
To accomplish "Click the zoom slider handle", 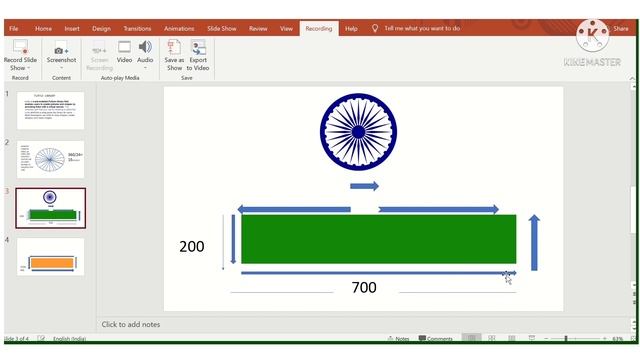I will 566,339.
